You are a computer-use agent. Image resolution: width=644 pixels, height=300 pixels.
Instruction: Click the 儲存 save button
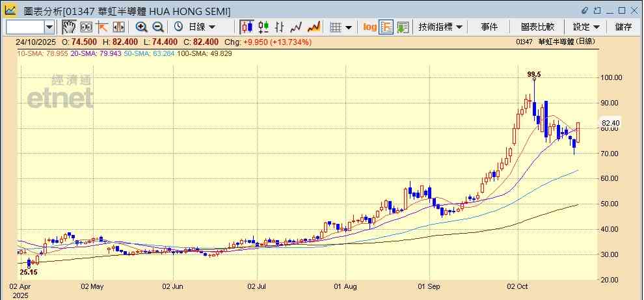click(623, 27)
